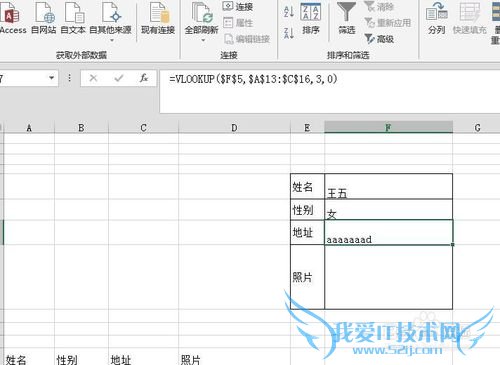Image resolution: width=500 pixels, height=365 pixels.
Task: Select column B header
Action: point(81,128)
